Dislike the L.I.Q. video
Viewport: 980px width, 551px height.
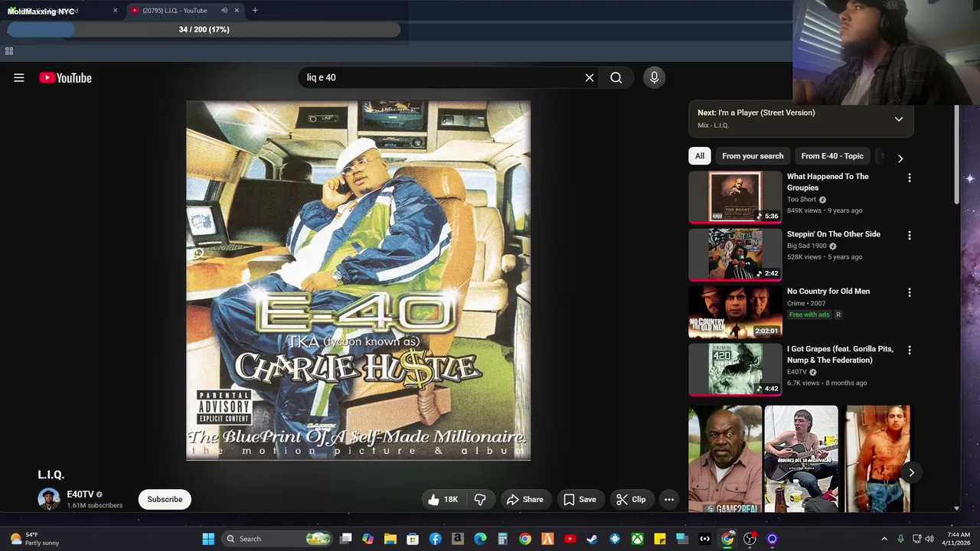(480, 499)
